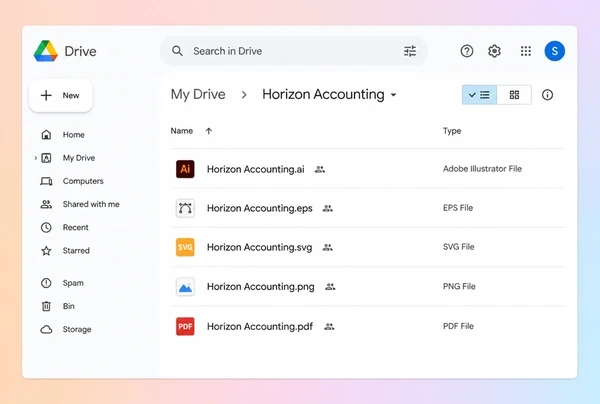Click the EPS File type text
This screenshot has height=404, width=600.
click(x=458, y=208)
